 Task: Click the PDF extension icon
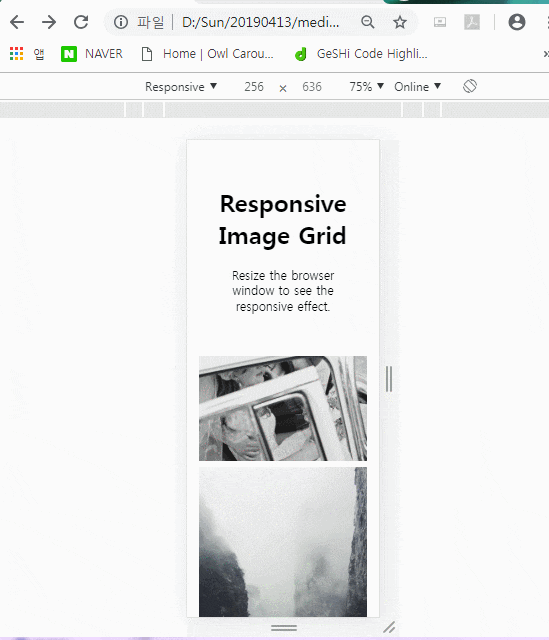coord(472,22)
